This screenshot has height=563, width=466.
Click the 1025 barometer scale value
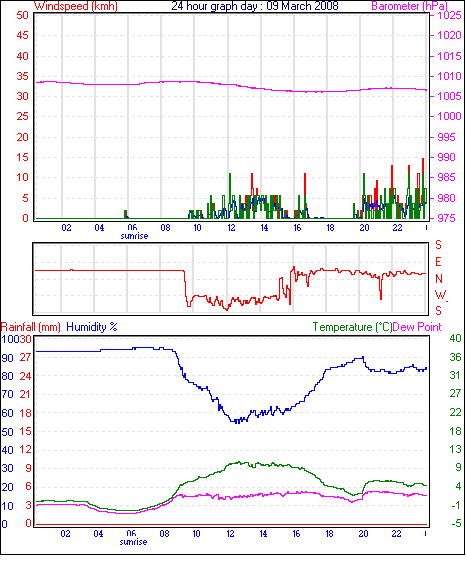pos(449,15)
